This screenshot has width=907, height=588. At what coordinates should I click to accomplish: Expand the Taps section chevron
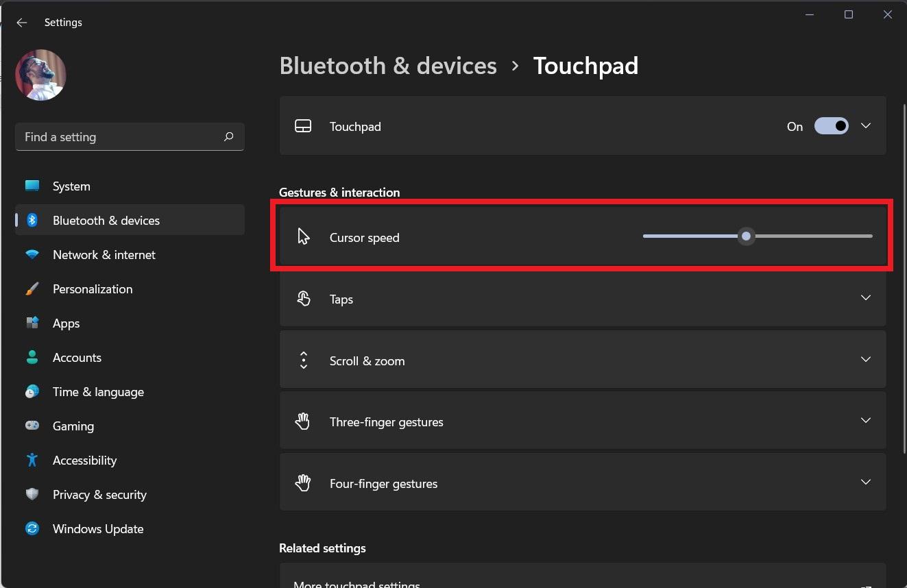[866, 298]
